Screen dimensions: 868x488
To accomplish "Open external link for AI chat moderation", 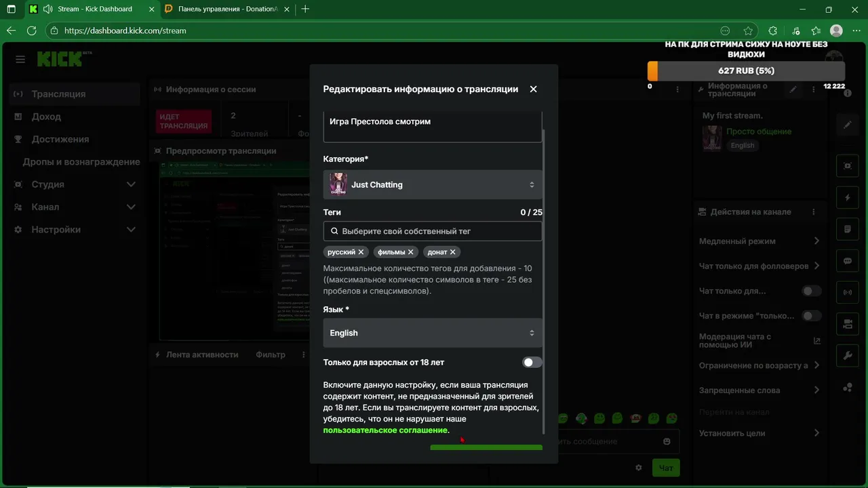I will coord(816,341).
